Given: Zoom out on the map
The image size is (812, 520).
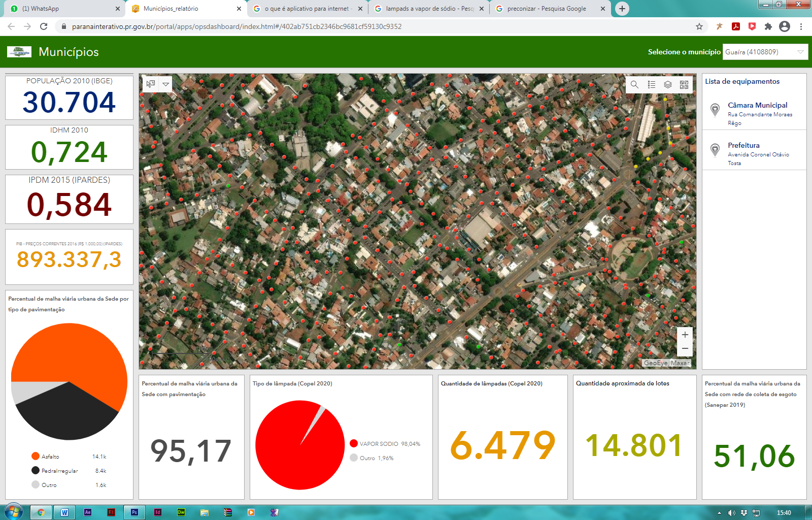Looking at the screenshot, I should click(685, 348).
